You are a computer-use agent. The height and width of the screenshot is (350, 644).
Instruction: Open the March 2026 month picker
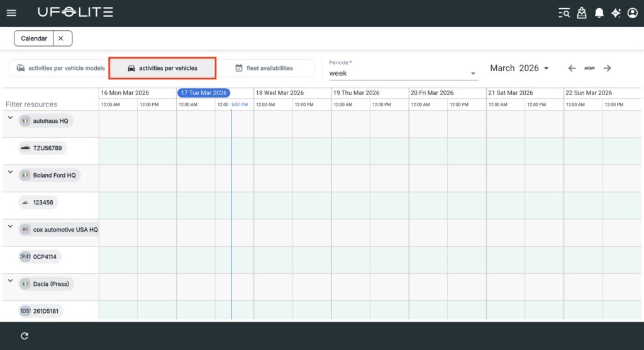(519, 68)
